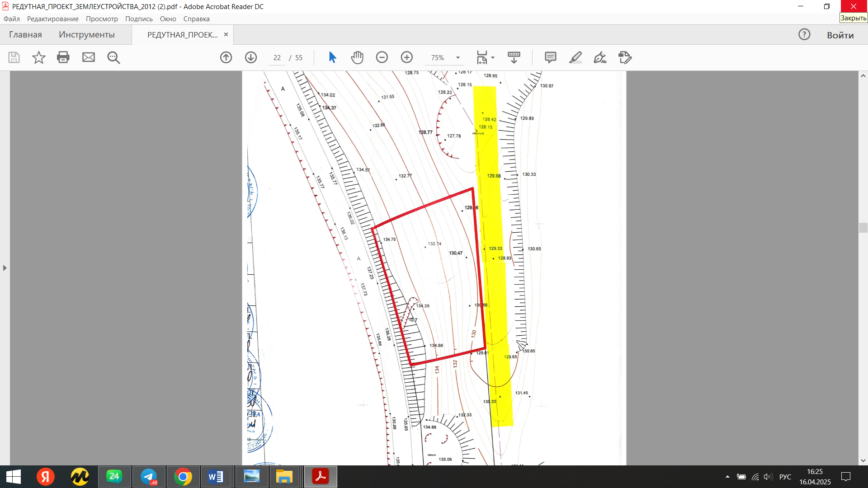Go to the previous page arrow

pos(226,57)
